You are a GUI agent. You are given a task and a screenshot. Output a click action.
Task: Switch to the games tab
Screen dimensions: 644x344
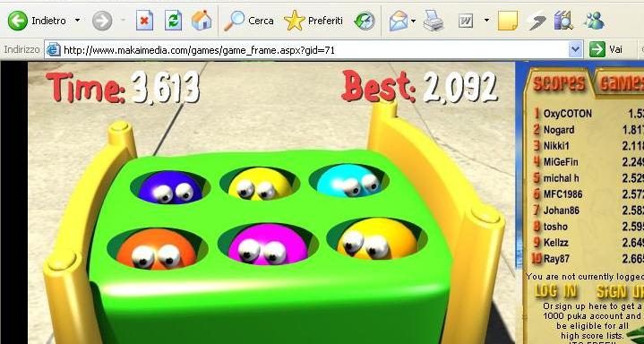coord(619,83)
